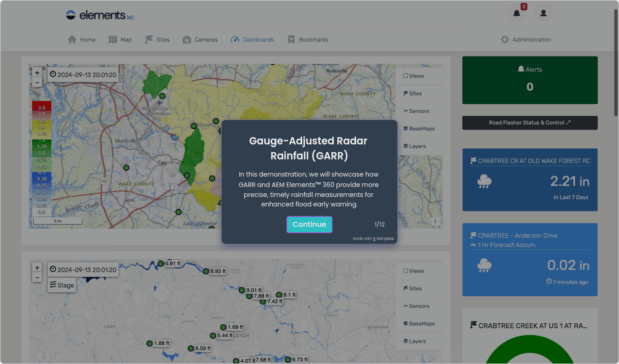Open the user profile icon
The width and height of the screenshot is (619, 364).
click(x=543, y=13)
